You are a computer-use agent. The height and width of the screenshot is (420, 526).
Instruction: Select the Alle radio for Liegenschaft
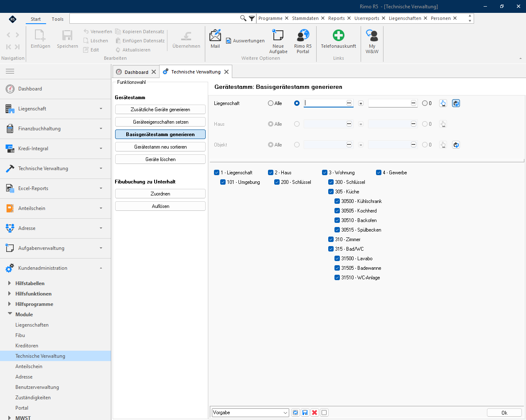[x=271, y=103]
